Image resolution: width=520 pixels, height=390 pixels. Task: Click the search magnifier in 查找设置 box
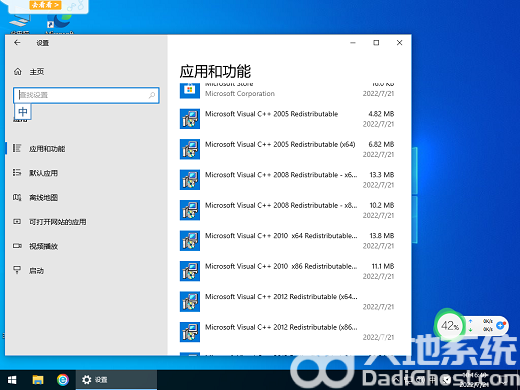(152, 95)
